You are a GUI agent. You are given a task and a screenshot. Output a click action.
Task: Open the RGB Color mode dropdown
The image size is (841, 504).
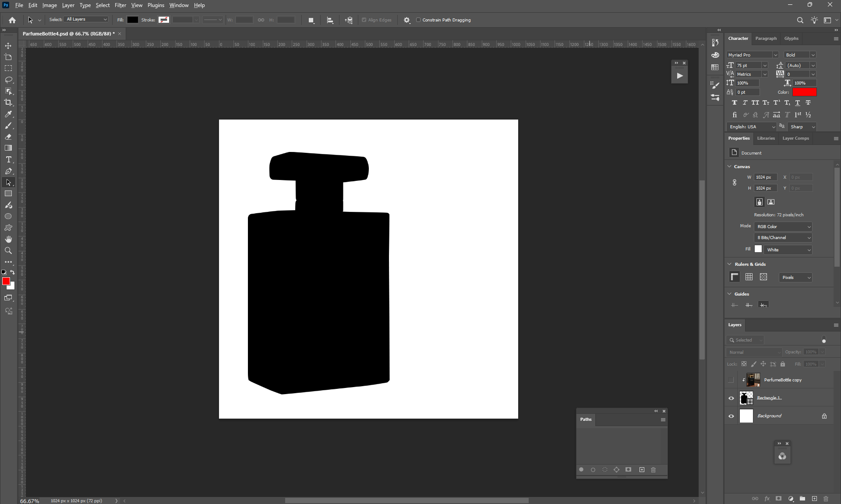click(783, 226)
